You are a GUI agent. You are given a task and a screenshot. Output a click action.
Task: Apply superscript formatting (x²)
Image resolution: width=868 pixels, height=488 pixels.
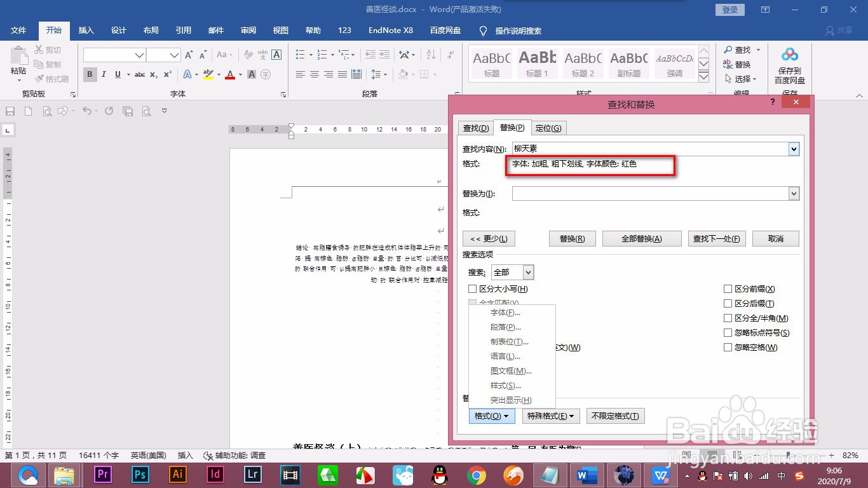click(168, 74)
